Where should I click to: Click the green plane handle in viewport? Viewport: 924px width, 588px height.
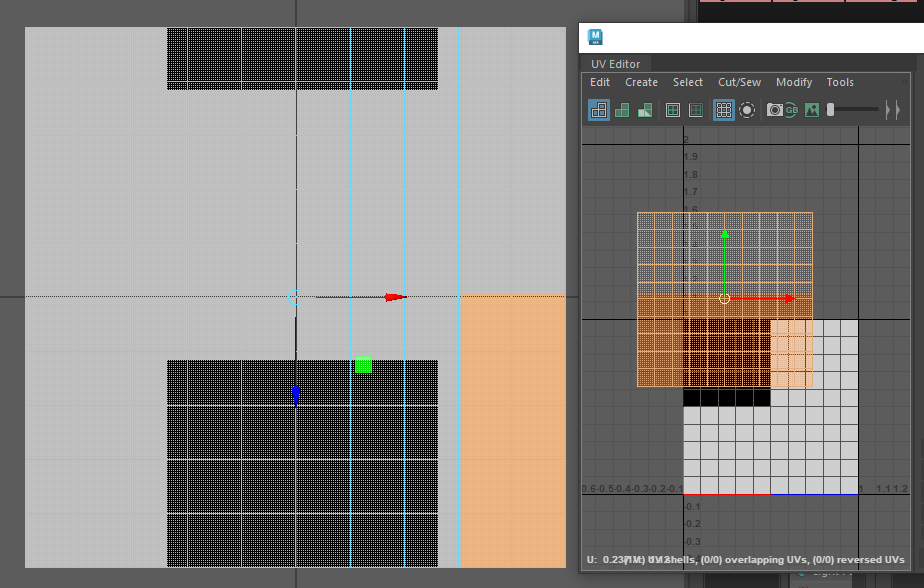(363, 365)
